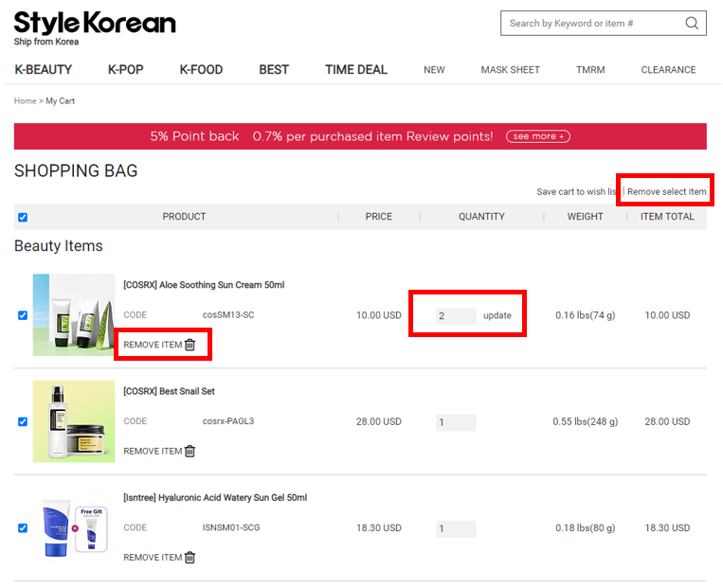Uncheck the COSRX Aloe Sun Cream checkbox
The width and height of the screenshot is (723, 588).
coord(23,315)
